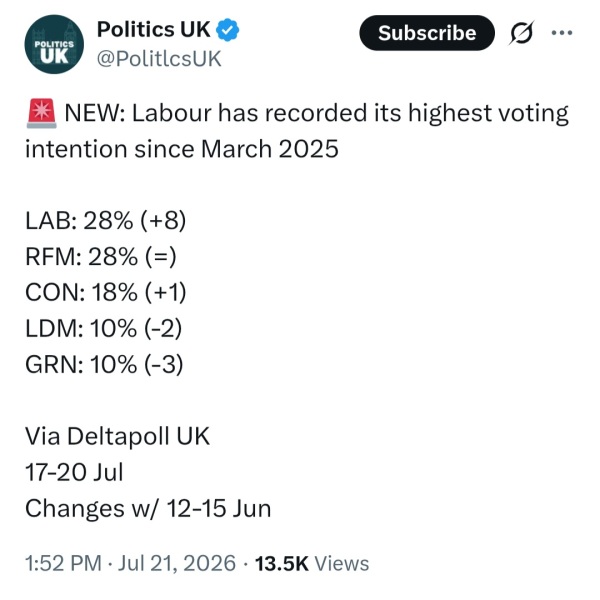Click the LAB: 28% (+8) line
This screenshot has width=600, height=600.
[x=106, y=221]
